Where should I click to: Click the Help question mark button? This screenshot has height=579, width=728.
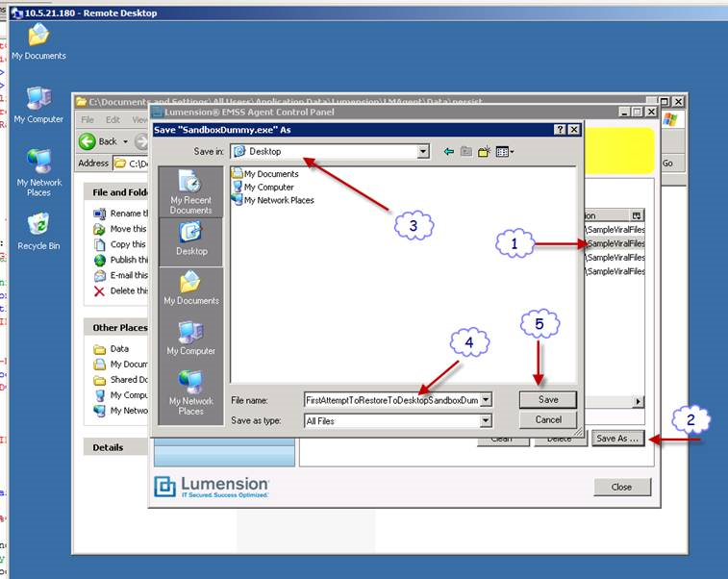(560, 129)
